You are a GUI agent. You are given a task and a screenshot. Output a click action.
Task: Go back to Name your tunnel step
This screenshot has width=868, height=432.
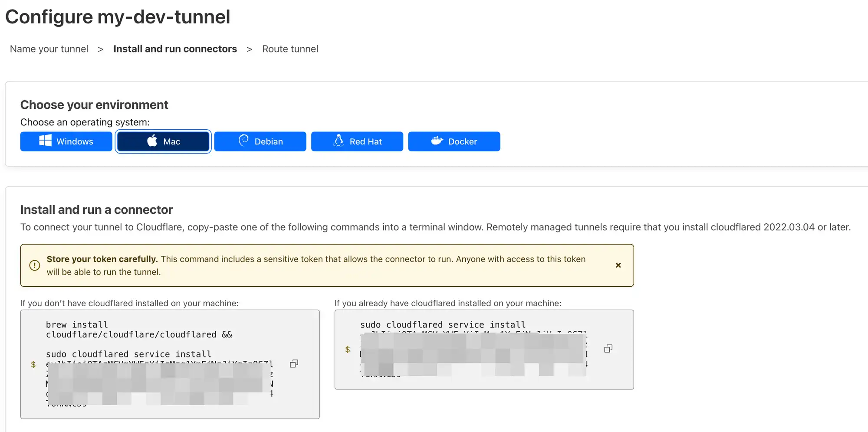click(x=49, y=49)
